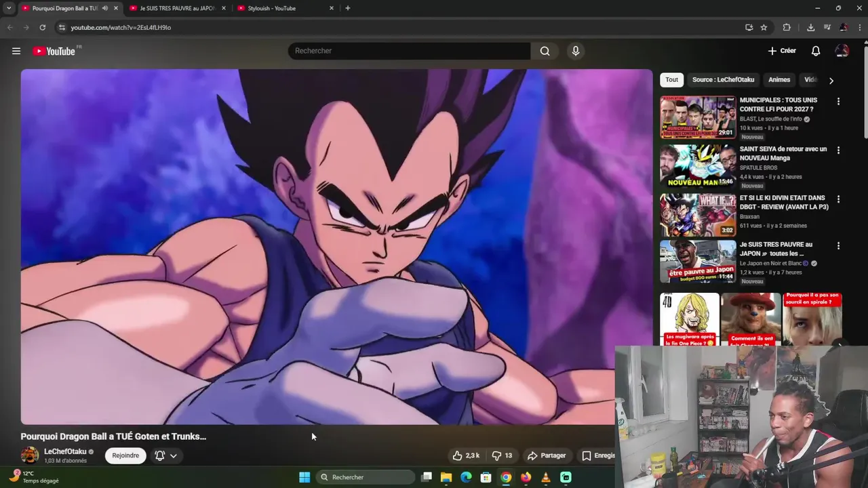868x488 pixels.
Task: Focus the Rechercher search field on YouTube
Action: pyautogui.click(x=410, y=51)
